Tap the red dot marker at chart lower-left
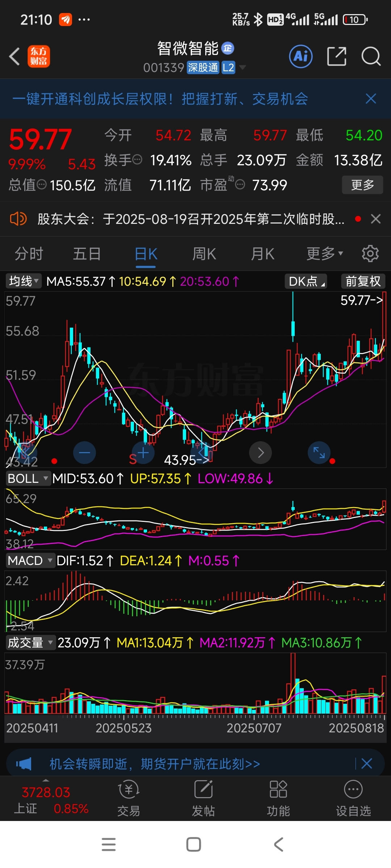 tap(54, 461)
